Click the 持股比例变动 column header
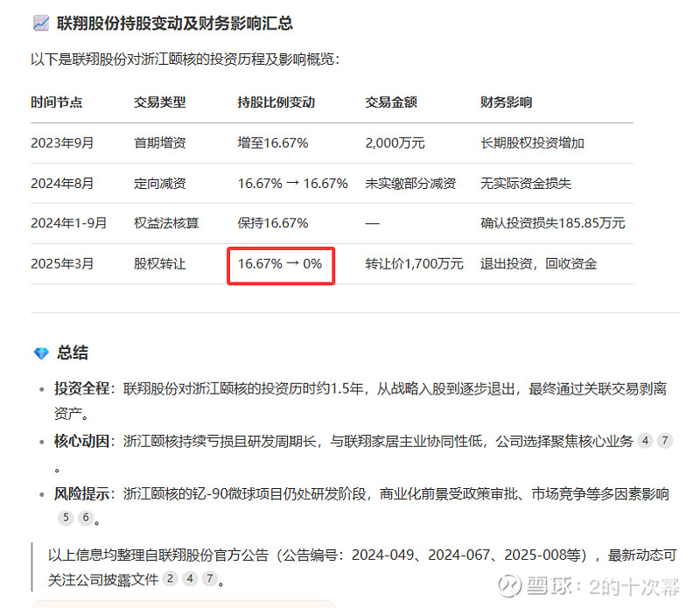The image size is (700, 608). coord(276,102)
